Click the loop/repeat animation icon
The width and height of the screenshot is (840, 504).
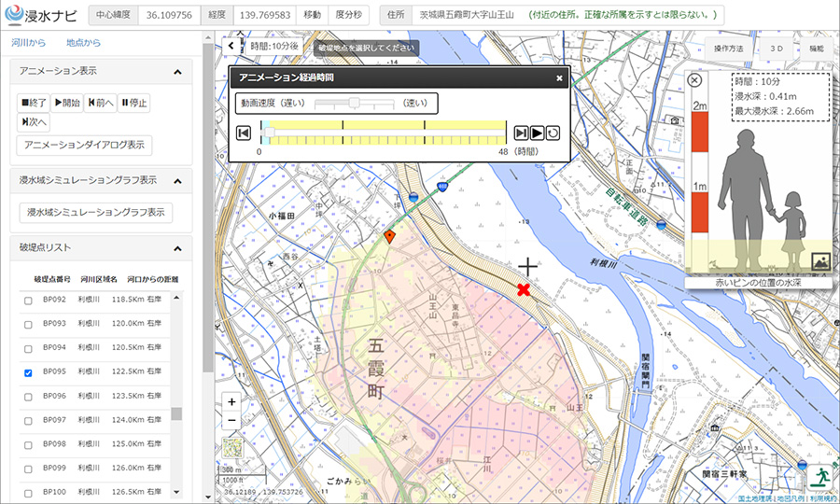pyautogui.click(x=553, y=133)
